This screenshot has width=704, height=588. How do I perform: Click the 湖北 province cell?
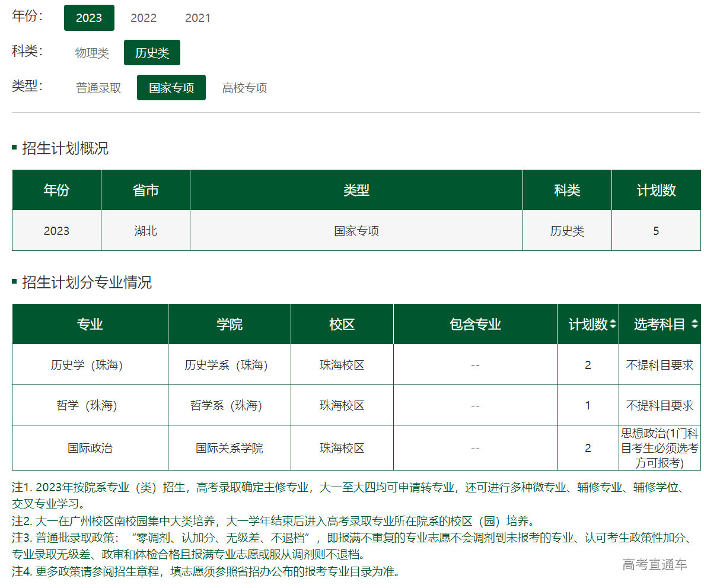[145, 231]
